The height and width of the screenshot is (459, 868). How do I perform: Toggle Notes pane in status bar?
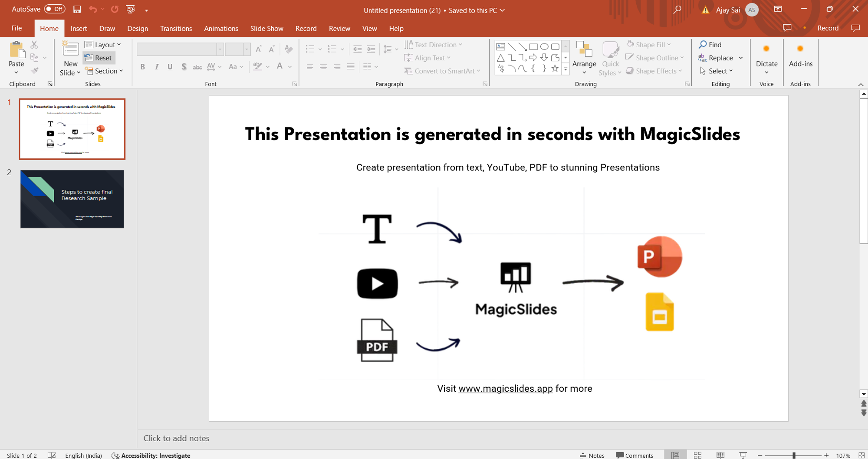pos(592,455)
